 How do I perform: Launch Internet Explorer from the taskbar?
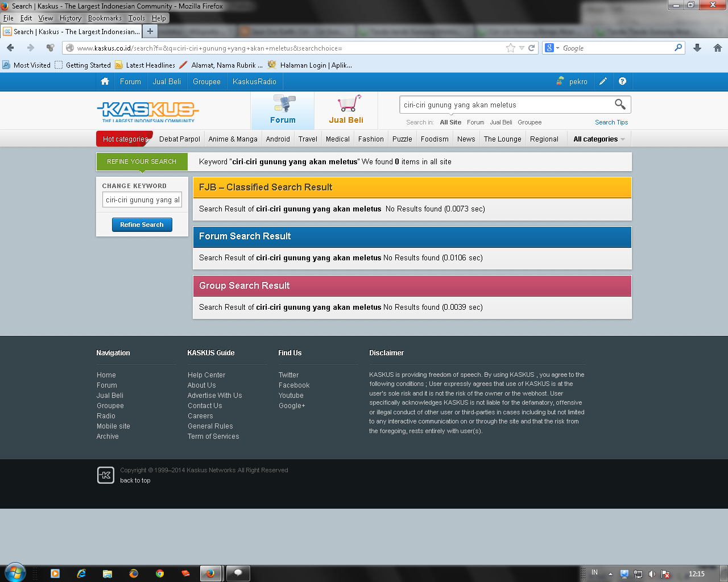tap(81, 573)
